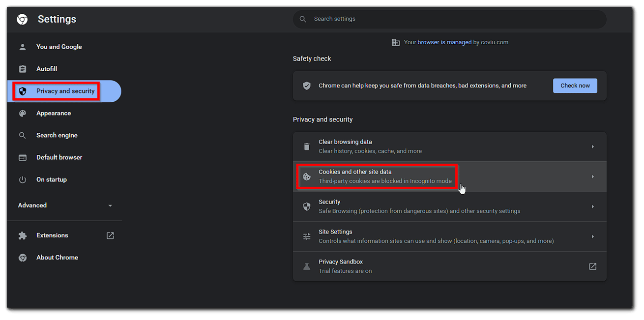This screenshot has height=320, width=644.
Task: Click the puzzle piece icon beside Extensions
Action: tap(22, 235)
